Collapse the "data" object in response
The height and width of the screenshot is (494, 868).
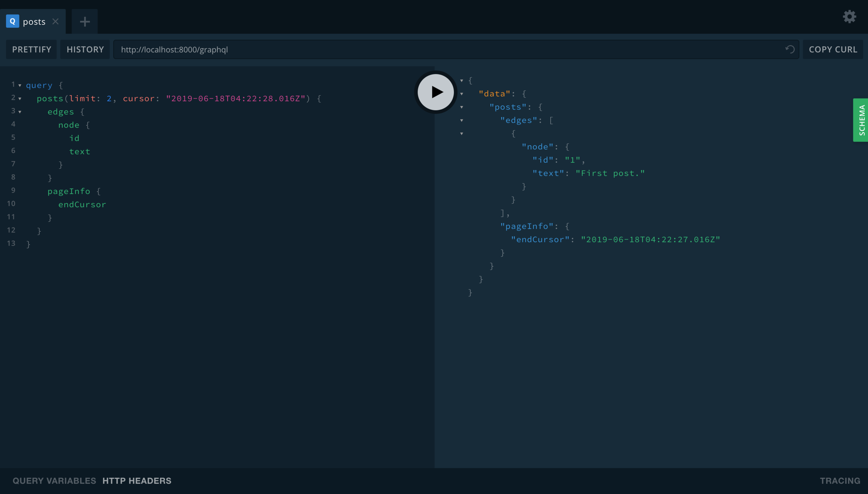tap(461, 94)
